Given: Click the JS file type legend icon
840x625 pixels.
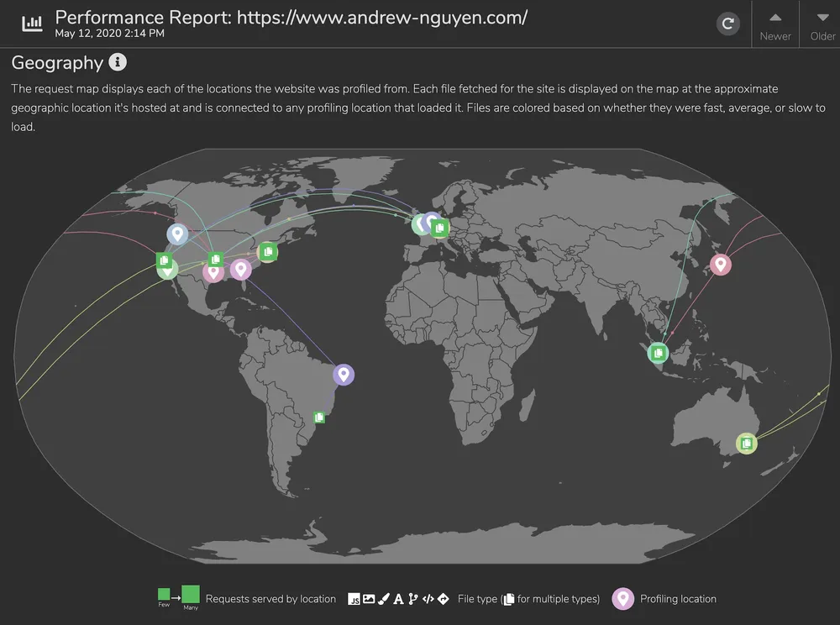Looking at the screenshot, I should 354,599.
